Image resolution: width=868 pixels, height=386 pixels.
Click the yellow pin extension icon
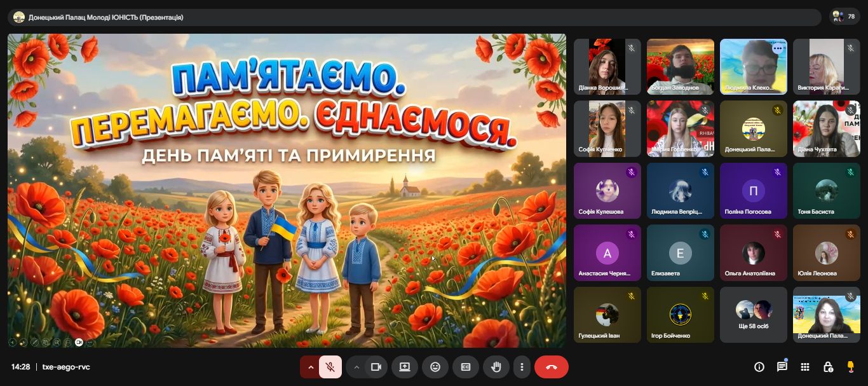tap(851, 367)
